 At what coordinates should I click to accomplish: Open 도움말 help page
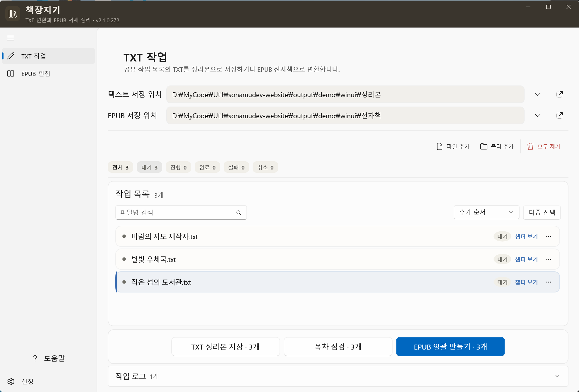pos(49,358)
